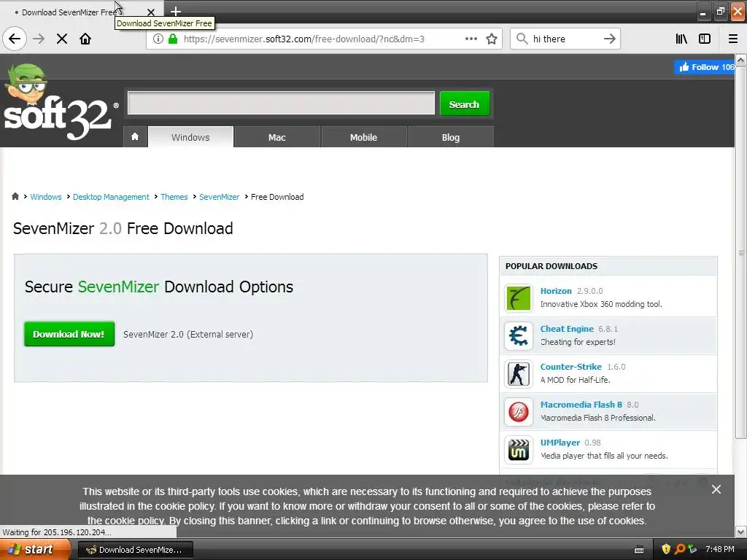The image size is (747, 560).
Task: Open the UMPlayer download link
Action: pyautogui.click(x=560, y=443)
